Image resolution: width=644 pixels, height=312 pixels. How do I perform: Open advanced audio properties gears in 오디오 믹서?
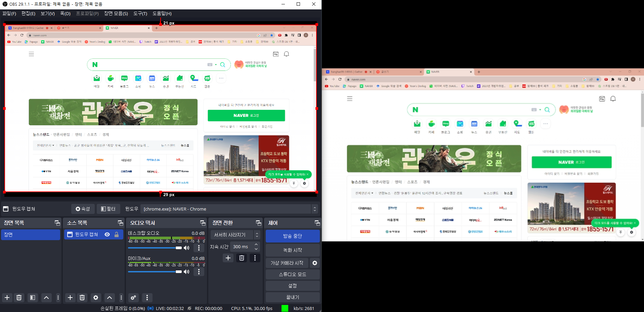(x=133, y=298)
